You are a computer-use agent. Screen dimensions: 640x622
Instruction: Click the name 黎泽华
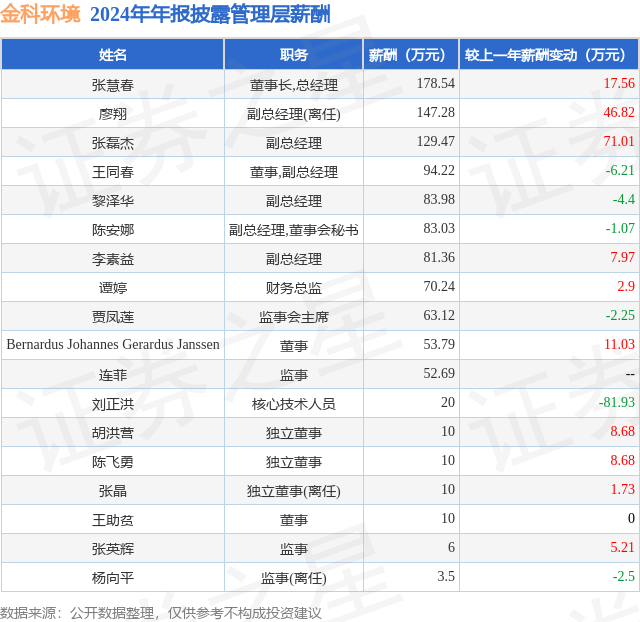(x=113, y=201)
